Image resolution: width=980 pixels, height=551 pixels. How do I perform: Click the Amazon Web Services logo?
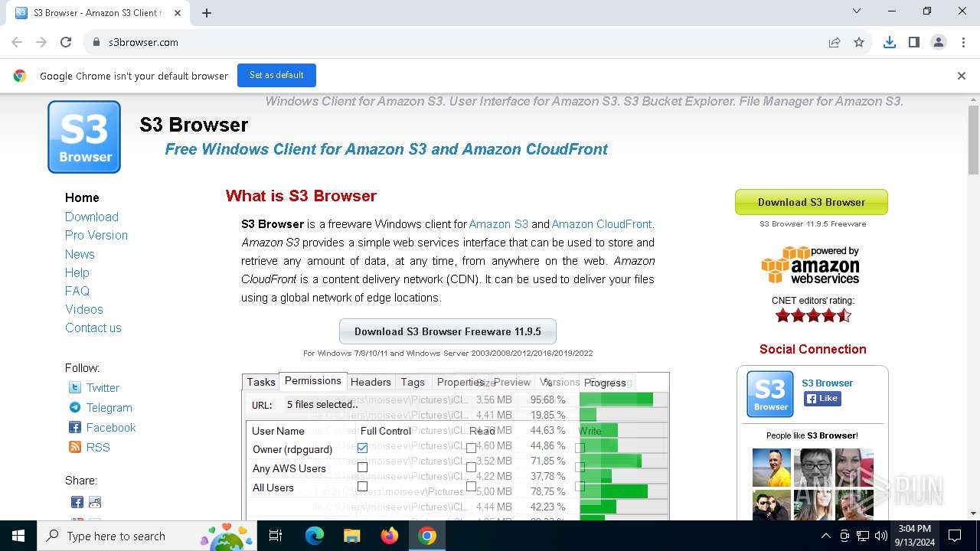[x=810, y=266]
